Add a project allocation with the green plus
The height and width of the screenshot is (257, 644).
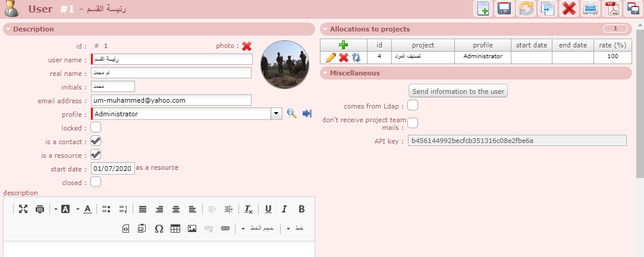(x=343, y=45)
